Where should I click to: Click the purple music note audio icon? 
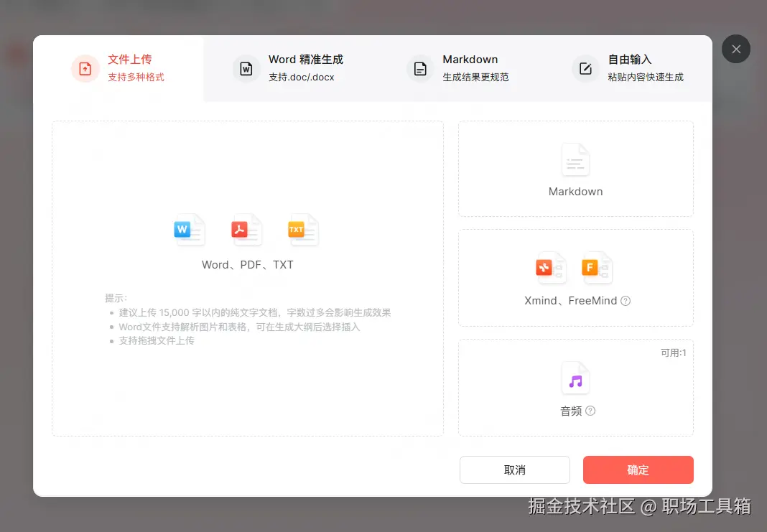click(576, 378)
